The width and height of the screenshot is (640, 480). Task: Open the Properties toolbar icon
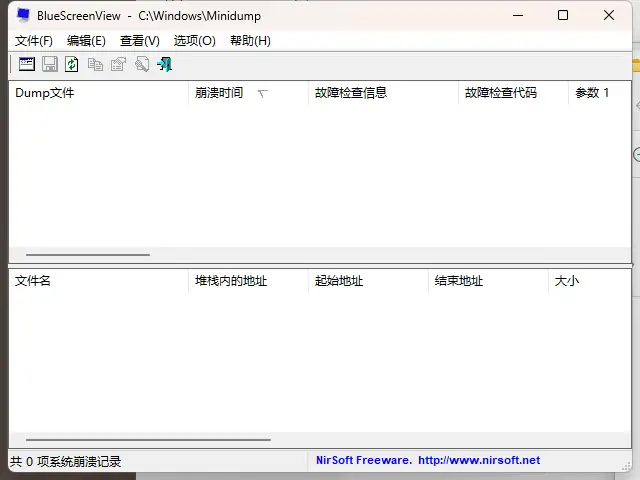pos(118,64)
